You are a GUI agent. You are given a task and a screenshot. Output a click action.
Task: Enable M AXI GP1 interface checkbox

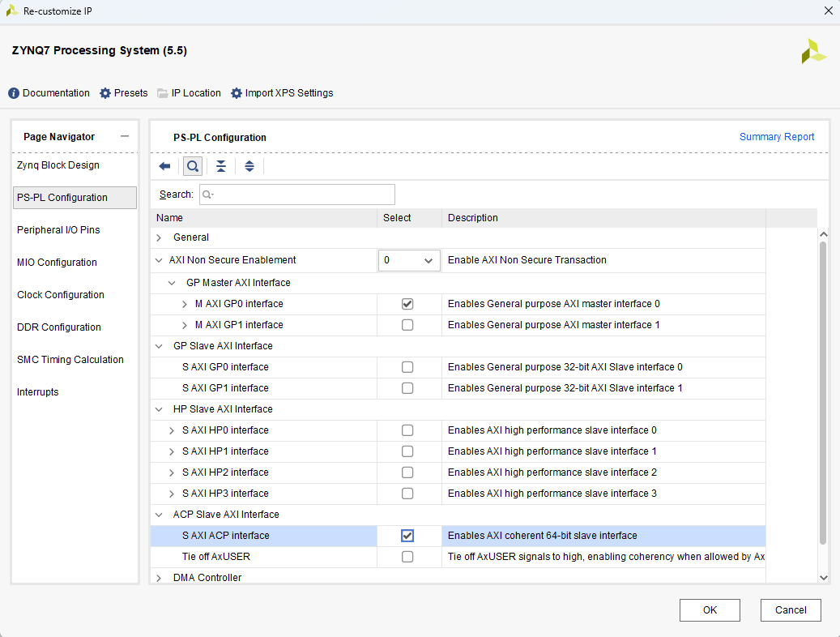point(407,325)
